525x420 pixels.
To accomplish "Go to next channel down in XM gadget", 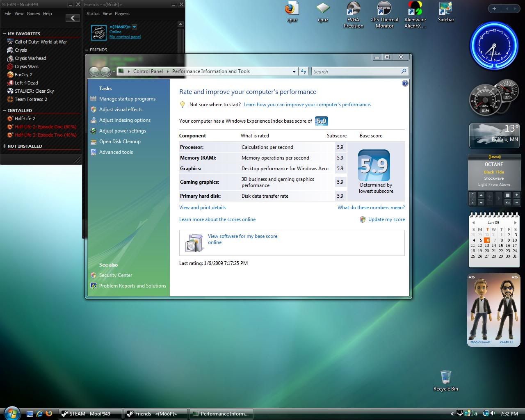I will [x=481, y=202].
